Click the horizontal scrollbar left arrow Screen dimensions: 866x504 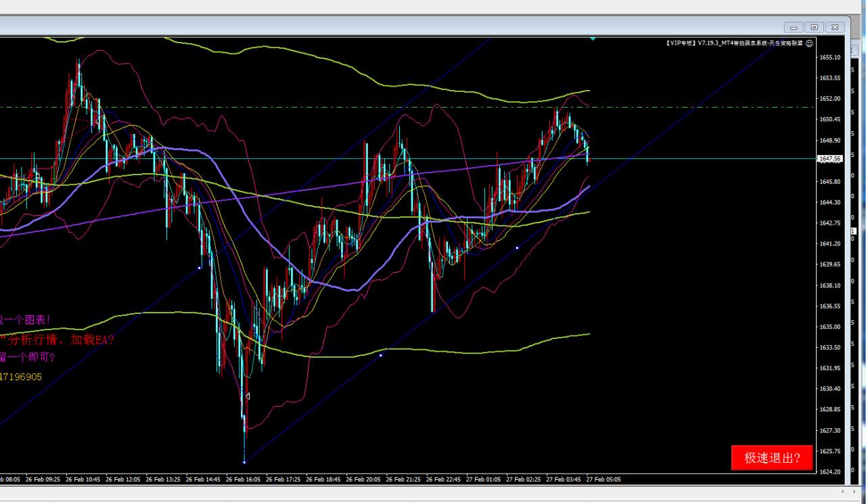coord(842,491)
